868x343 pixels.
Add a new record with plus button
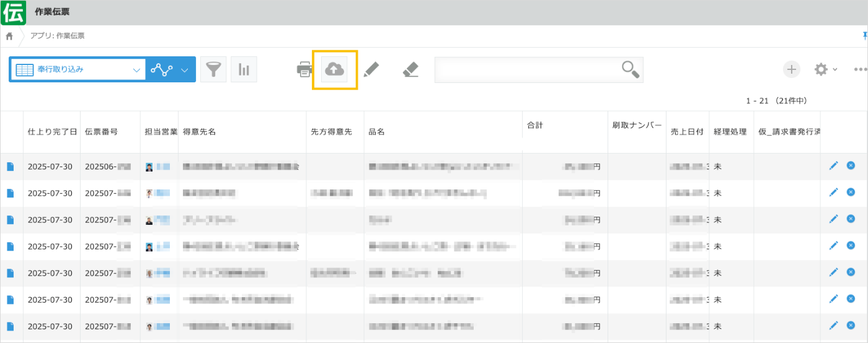pos(791,69)
